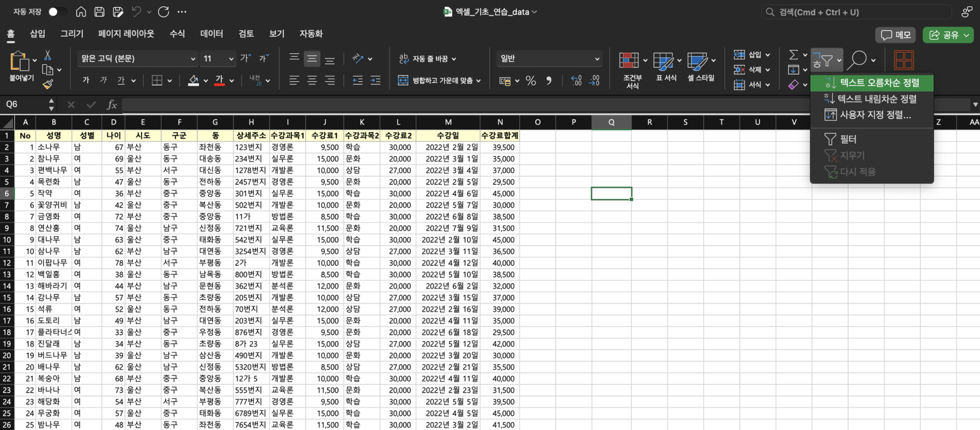Click the format painter brush icon
The width and height of the screenshot is (980, 430).
click(48, 84)
